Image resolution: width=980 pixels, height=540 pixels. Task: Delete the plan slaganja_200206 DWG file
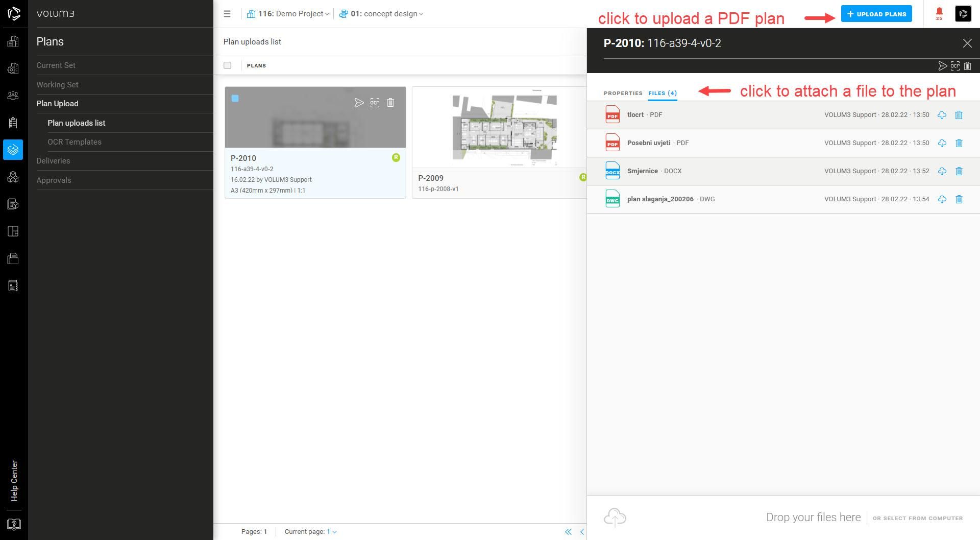click(x=959, y=199)
